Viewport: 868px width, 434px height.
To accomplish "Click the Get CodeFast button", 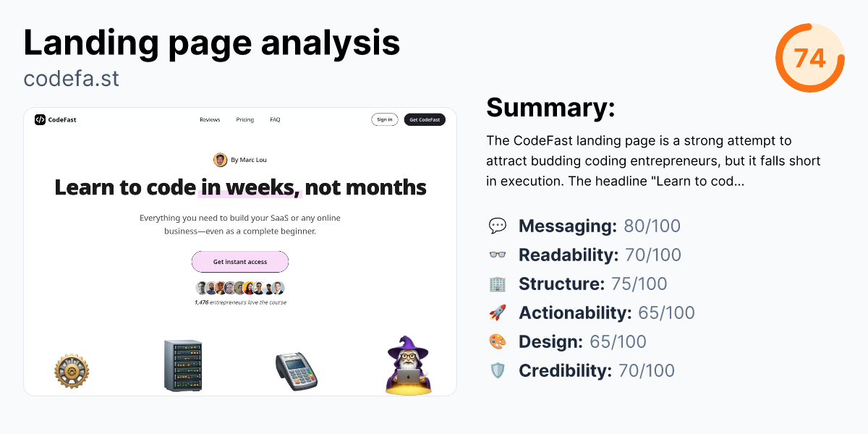I will [x=425, y=119].
